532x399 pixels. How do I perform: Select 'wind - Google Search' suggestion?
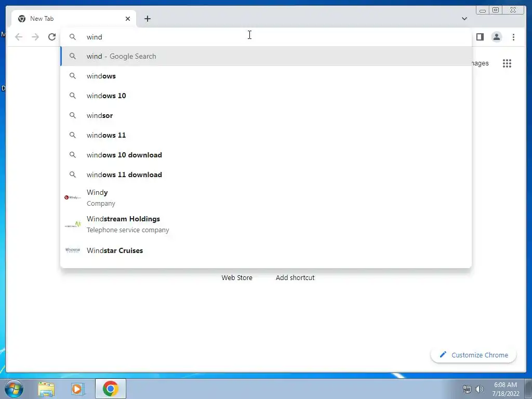(265, 56)
